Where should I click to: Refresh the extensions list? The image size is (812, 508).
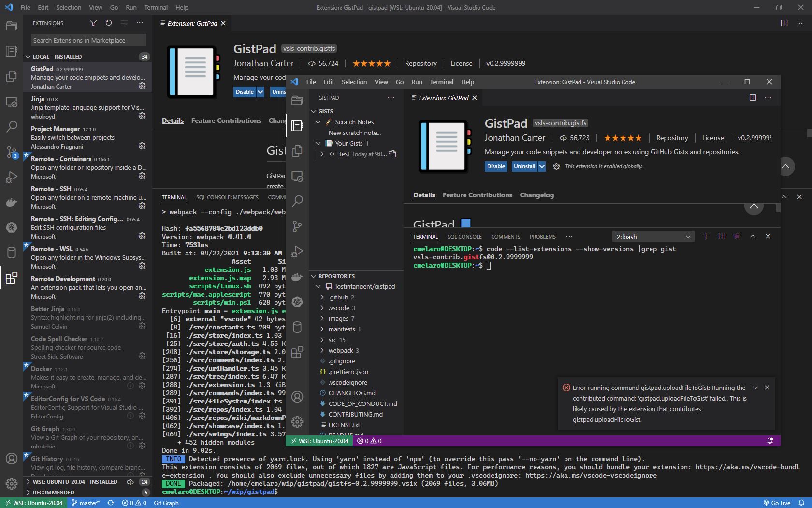(x=108, y=23)
